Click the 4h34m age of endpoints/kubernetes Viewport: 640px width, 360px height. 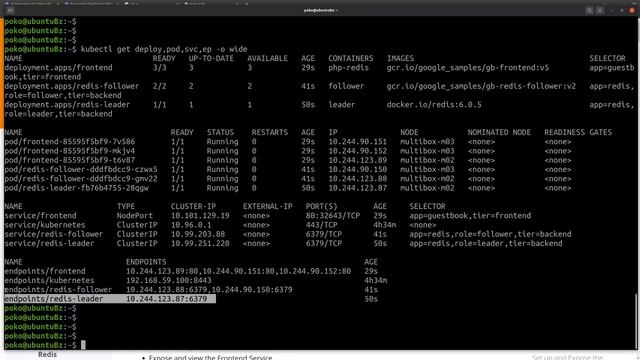[376, 280]
